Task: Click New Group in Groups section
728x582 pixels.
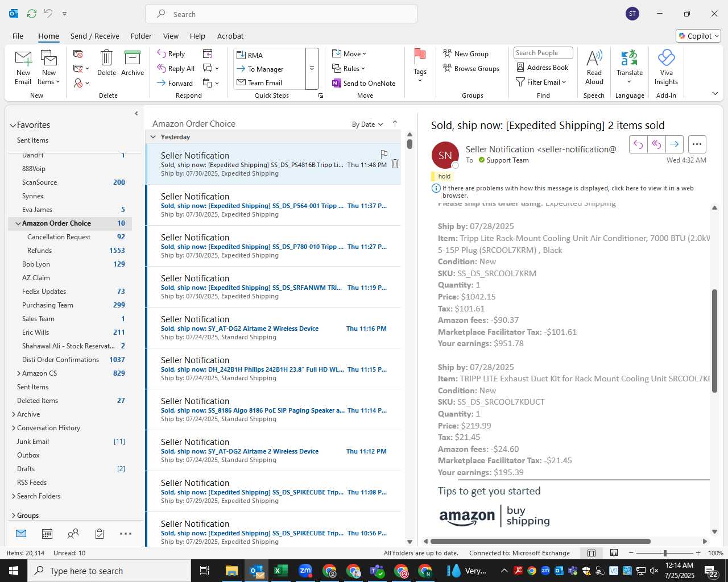Action: 466,53
